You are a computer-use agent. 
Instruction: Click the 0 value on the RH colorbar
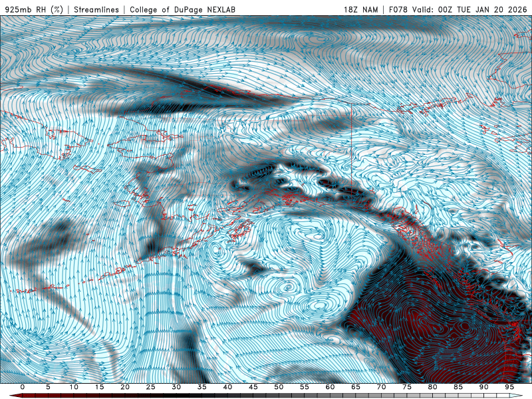(23, 387)
